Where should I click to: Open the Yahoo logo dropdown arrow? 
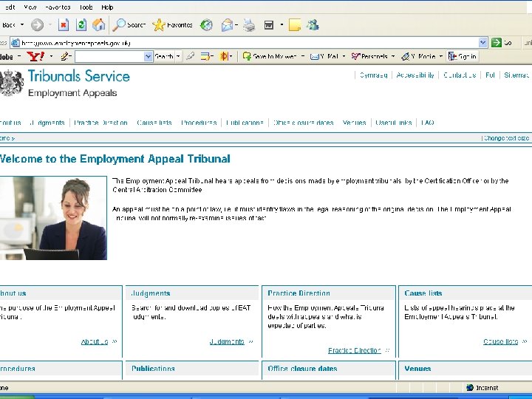pyautogui.click(x=51, y=56)
